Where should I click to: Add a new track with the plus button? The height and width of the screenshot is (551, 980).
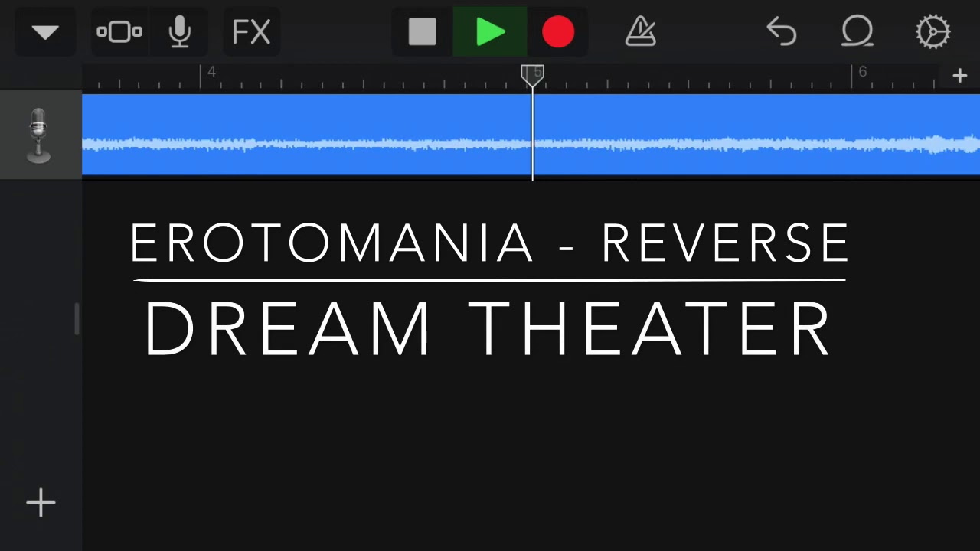pos(41,503)
